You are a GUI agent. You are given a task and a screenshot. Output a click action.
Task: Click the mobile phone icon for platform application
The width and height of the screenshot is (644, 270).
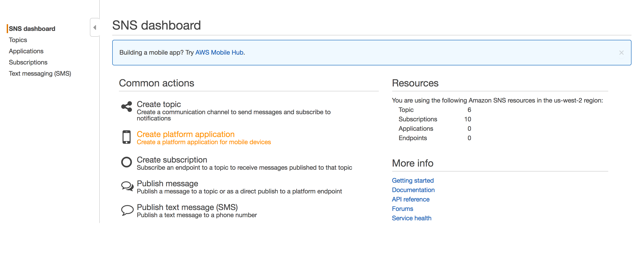[127, 137]
